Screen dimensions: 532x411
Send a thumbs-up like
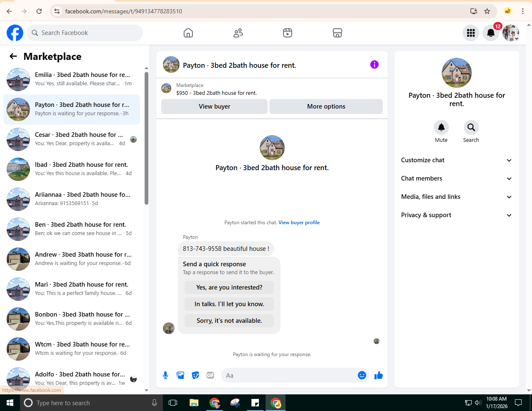379,375
